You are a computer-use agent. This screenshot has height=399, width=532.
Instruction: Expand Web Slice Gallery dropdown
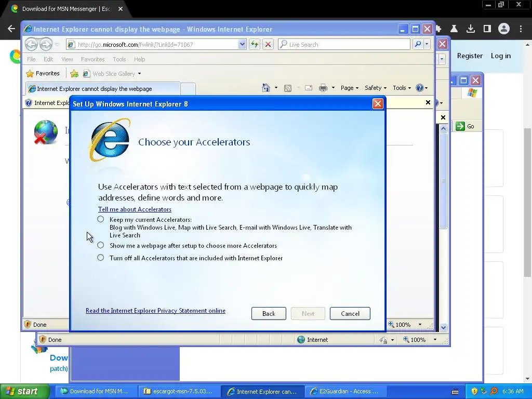click(x=139, y=74)
